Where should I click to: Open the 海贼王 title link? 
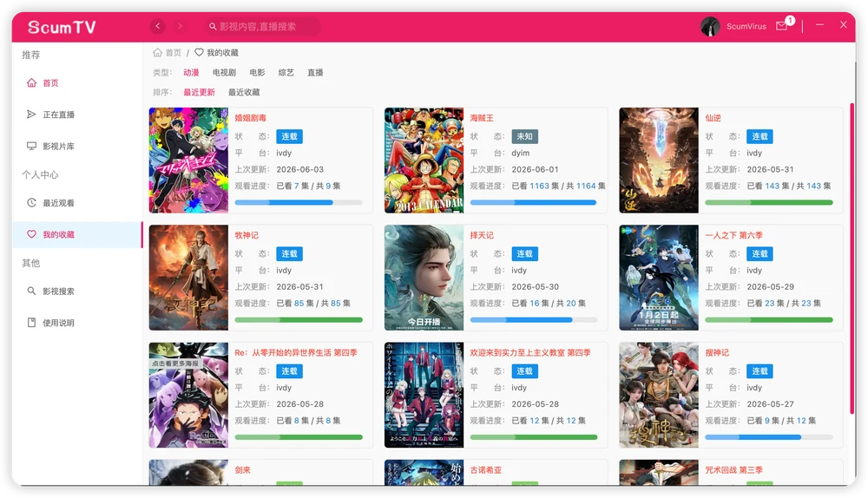point(482,118)
